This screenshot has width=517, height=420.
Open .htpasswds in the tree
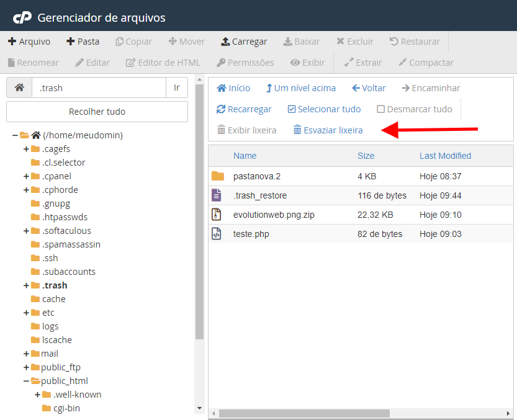point(65,217)
